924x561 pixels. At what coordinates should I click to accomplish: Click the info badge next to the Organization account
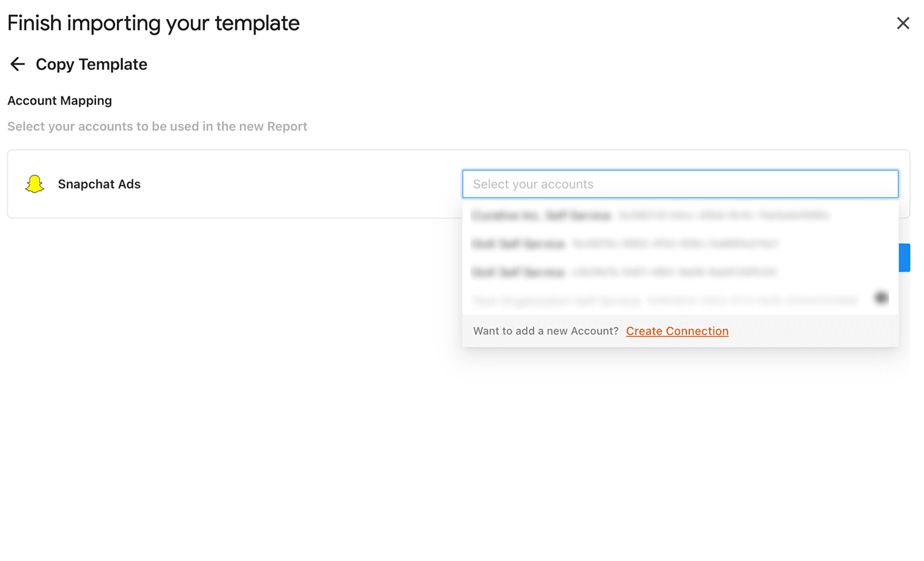pos(881,298)
